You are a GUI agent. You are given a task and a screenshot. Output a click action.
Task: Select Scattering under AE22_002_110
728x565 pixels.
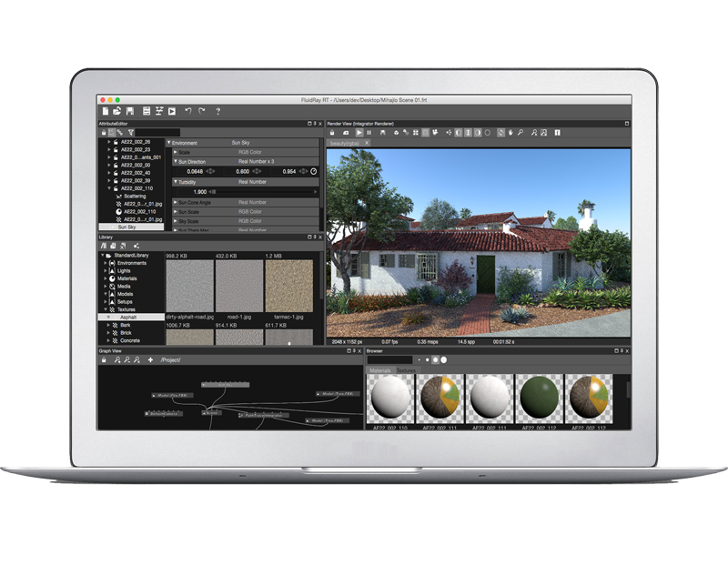135,197
